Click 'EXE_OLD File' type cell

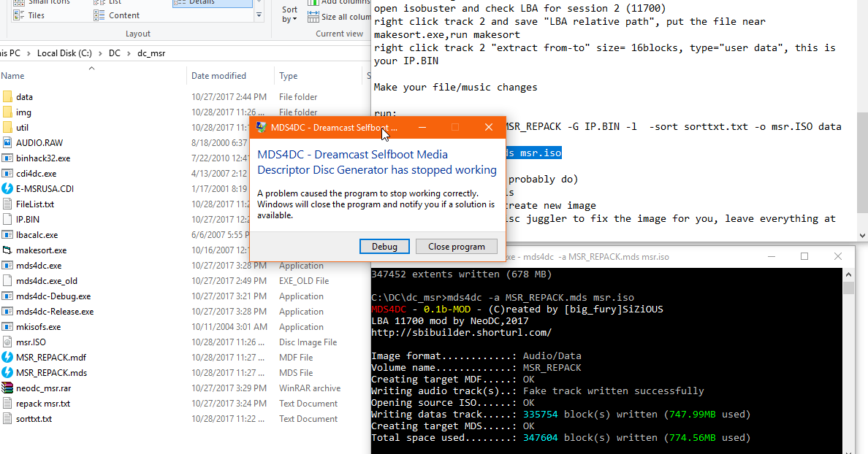tap(304, 281)
